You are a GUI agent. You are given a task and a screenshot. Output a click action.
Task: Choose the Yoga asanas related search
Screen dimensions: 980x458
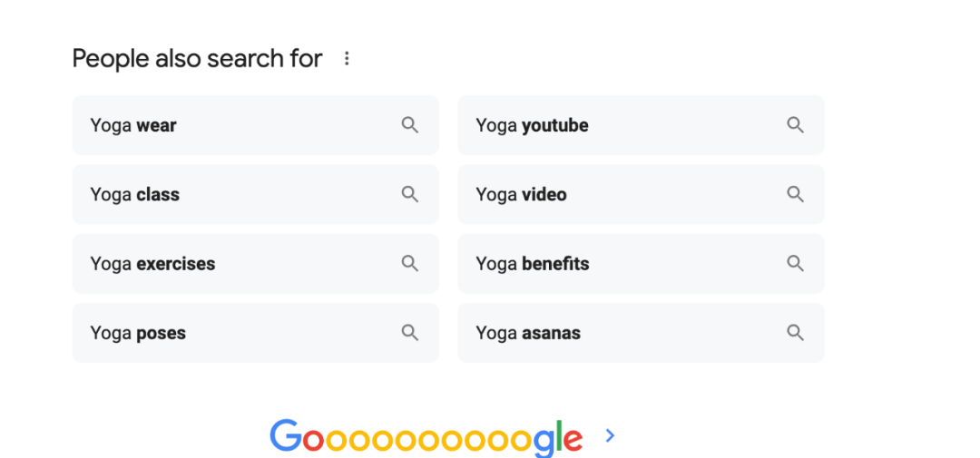528,333
